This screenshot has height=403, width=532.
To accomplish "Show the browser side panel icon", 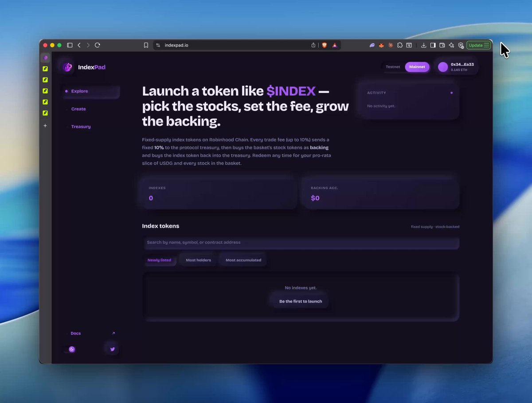I will [x=433, y=45].
